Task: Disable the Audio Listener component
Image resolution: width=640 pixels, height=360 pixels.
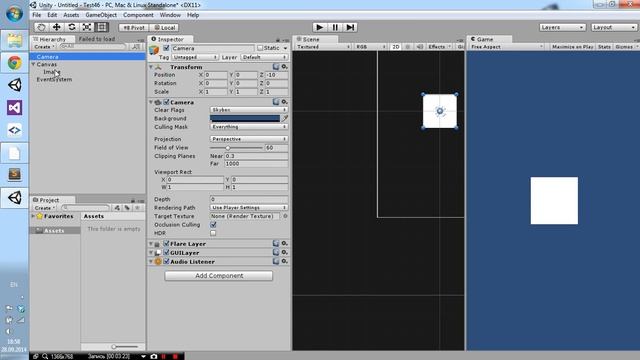Action: [166, 262]
